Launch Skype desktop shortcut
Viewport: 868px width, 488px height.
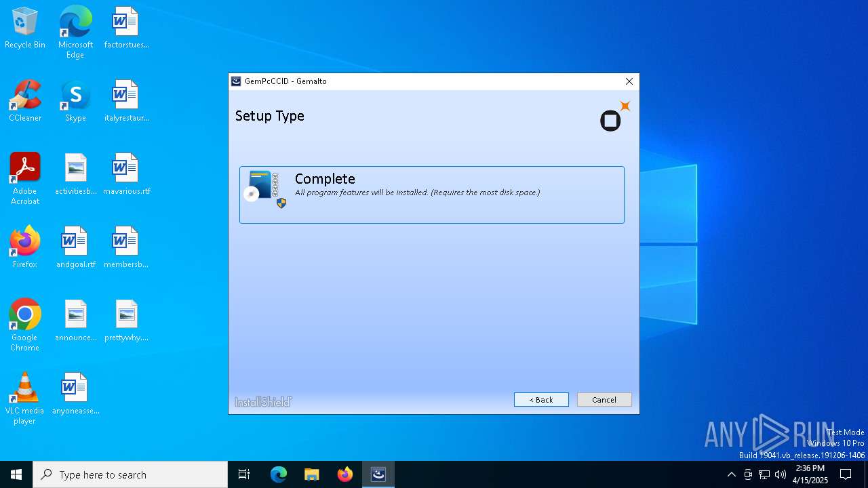[x=75, y=102]
